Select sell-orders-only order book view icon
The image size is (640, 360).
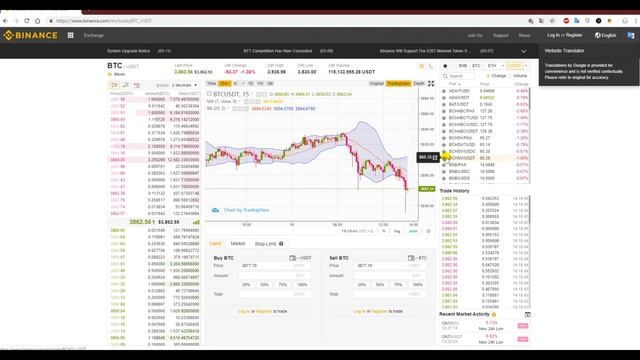point(136,85)
